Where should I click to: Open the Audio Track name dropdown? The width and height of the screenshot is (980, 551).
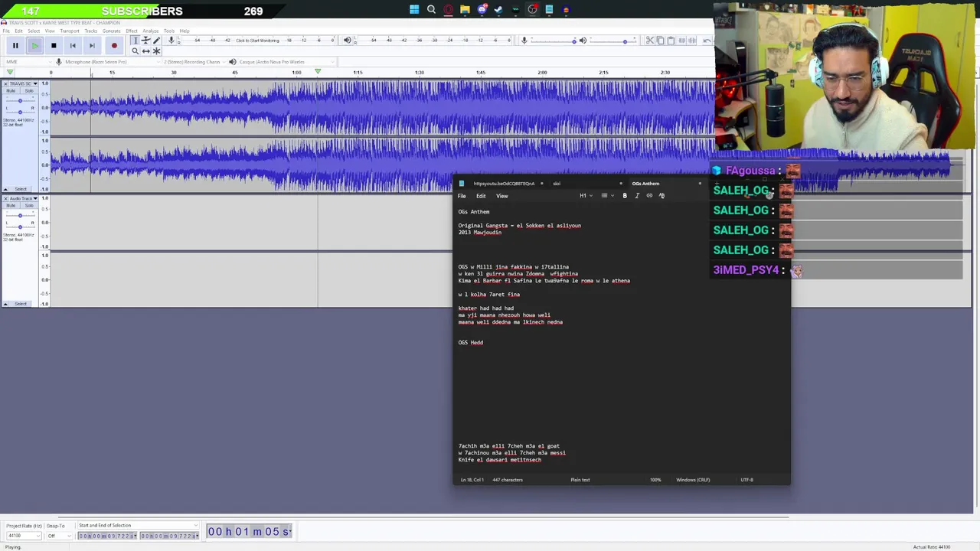pyautogui.click(x=24, y=198)
